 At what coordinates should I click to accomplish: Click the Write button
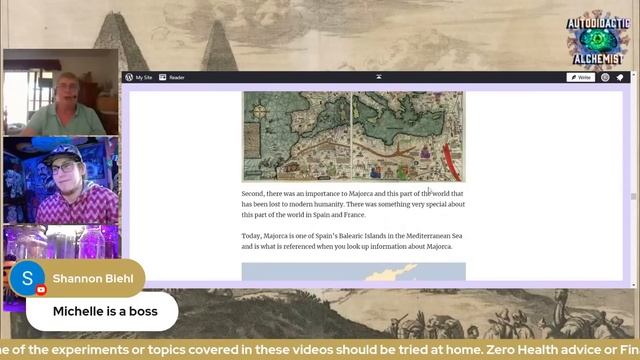tap(580, 77)
